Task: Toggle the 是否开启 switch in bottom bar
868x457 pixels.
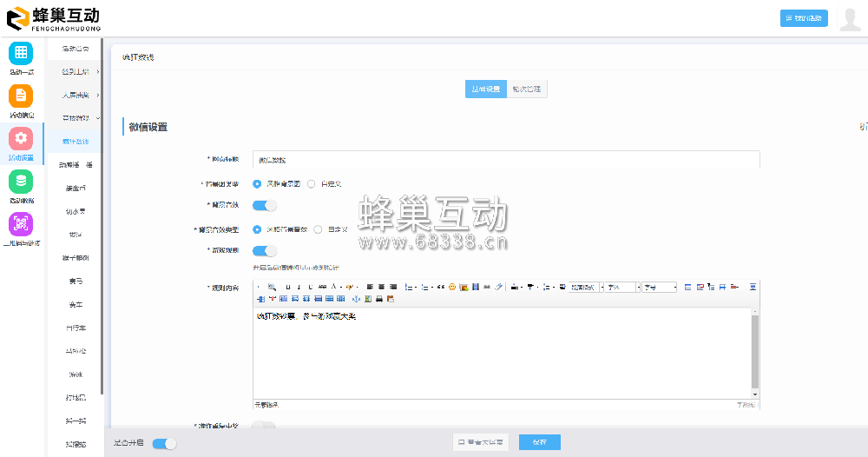Action: click(164, 443)
